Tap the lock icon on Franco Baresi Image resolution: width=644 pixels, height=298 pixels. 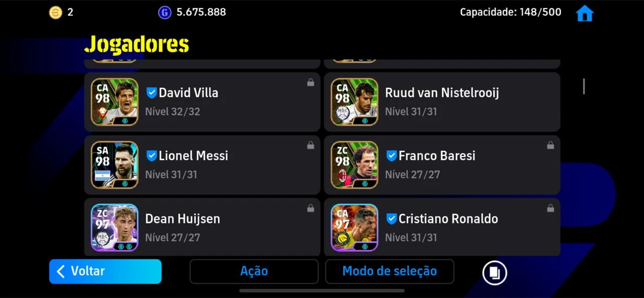550,145
